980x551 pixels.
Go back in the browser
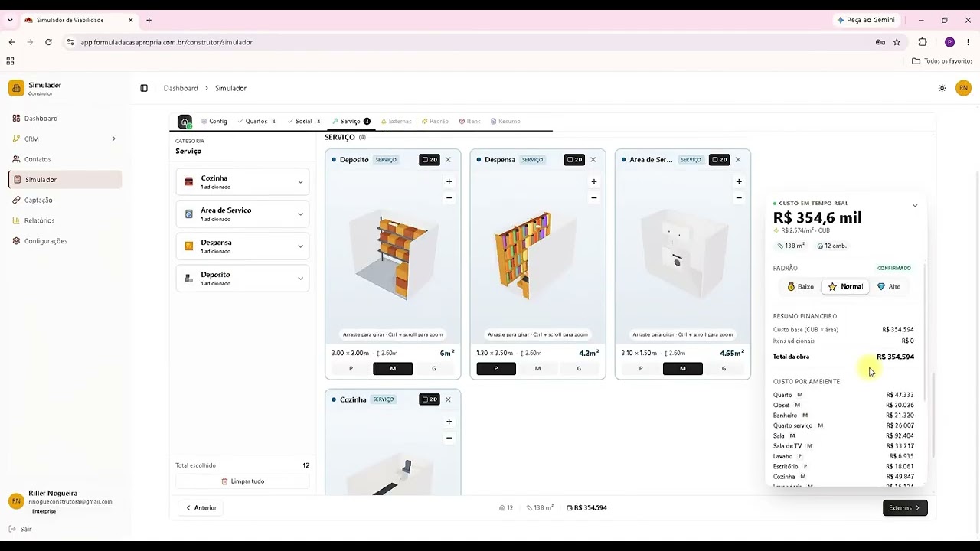(x=11, y=42)
